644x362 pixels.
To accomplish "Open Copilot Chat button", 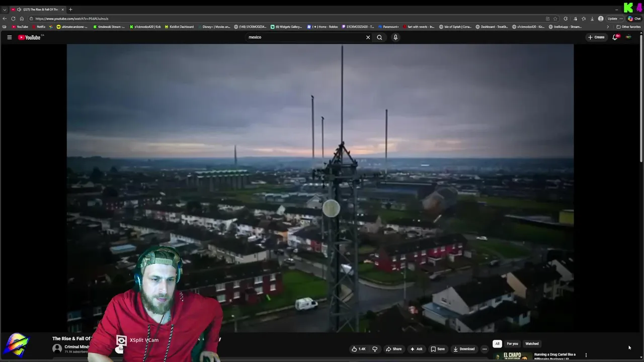I will pos(634,19).
